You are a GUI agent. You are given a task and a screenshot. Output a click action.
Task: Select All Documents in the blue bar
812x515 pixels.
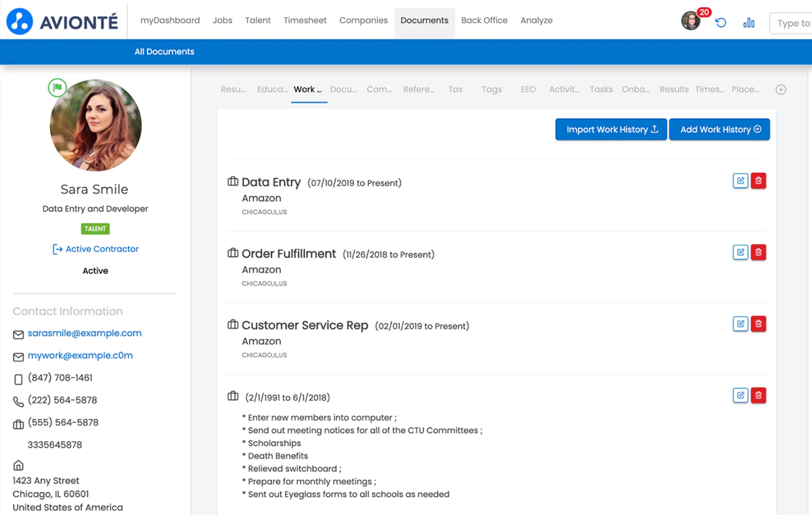pos(164,51)
